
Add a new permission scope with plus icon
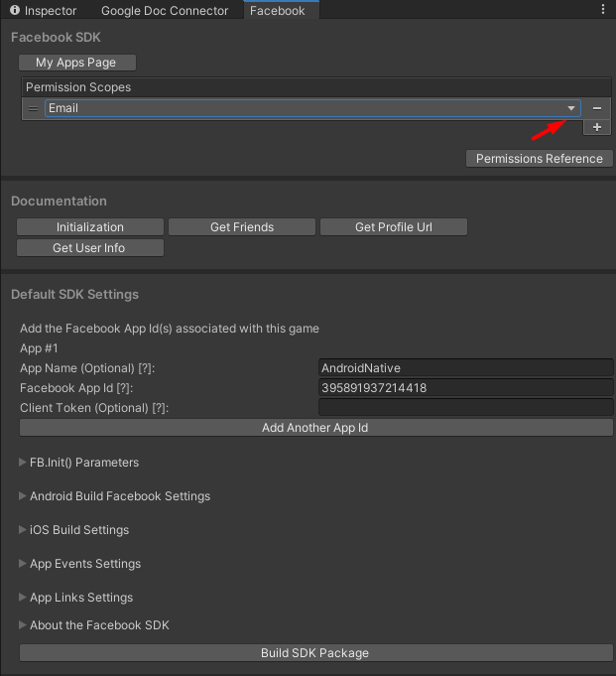pyautogui.click(x=596, y=127)
